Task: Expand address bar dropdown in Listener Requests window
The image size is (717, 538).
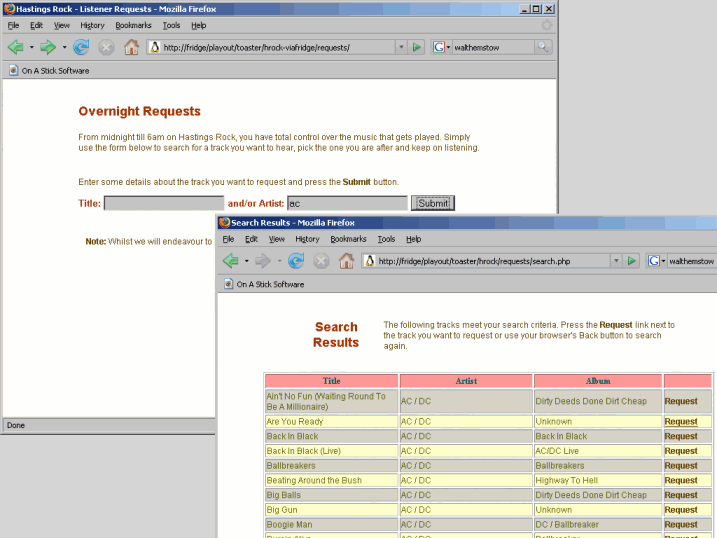Action: tap(401, 47)
